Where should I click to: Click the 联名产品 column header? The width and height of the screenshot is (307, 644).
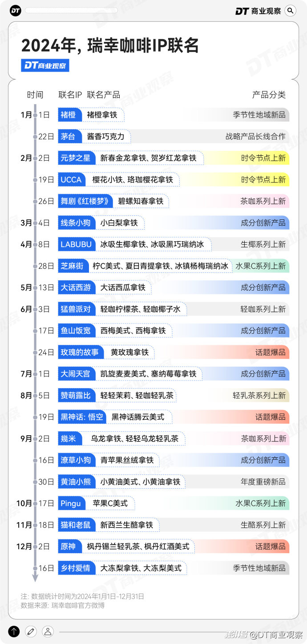click(103, 94)
